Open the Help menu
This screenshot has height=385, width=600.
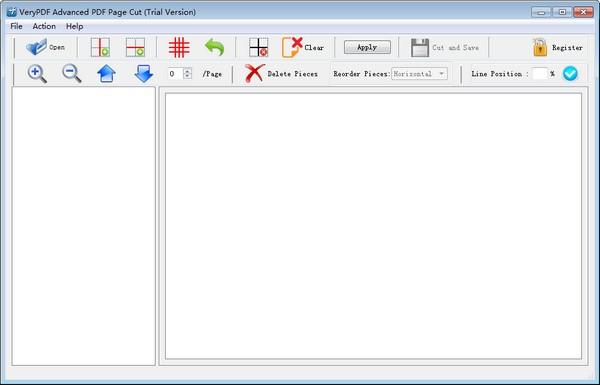(74, 26)
